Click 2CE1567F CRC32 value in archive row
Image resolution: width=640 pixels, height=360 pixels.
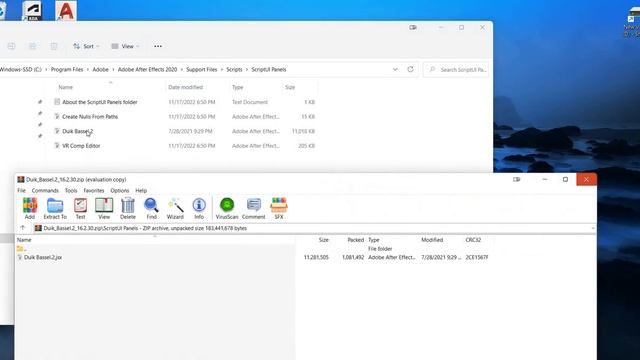[x=477, y=258]
